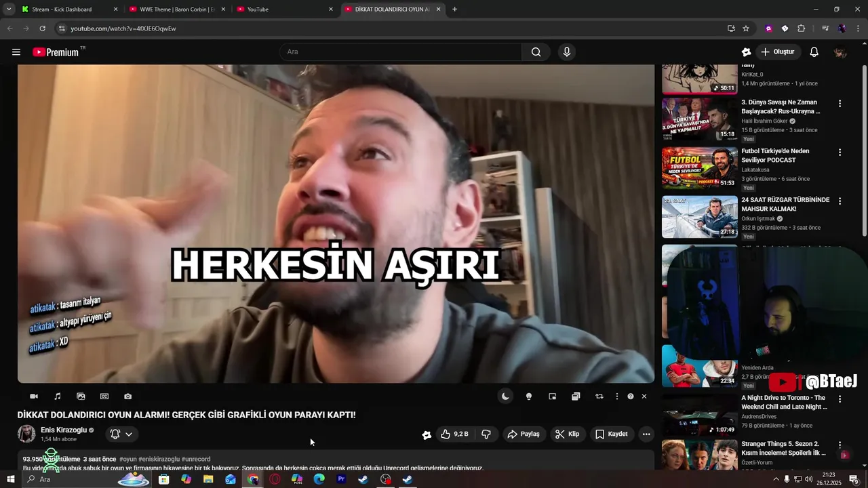The height and width of the screenshot is (488, 868).
Task: Open the YouTube account avatar menu
Action: coord(840,52)
